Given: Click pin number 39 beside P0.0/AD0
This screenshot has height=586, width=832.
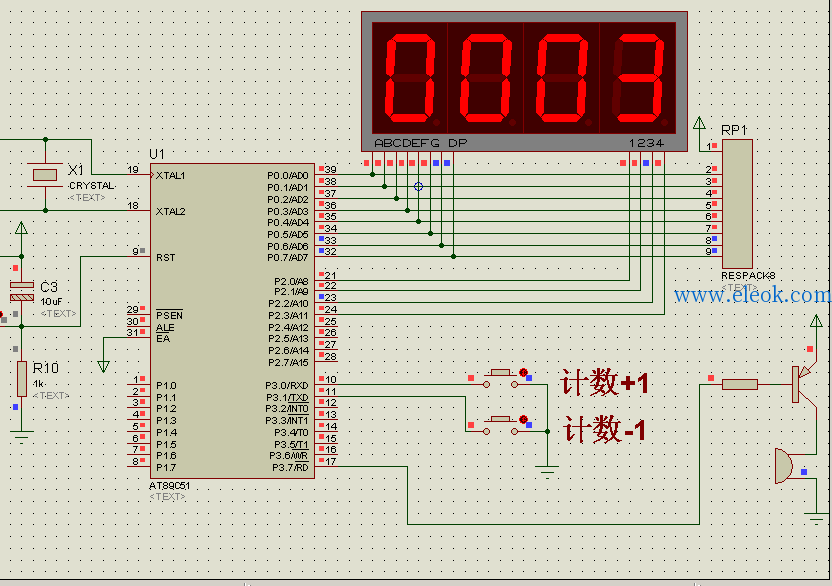Looking at the screenshot, I should click(331, 170).
